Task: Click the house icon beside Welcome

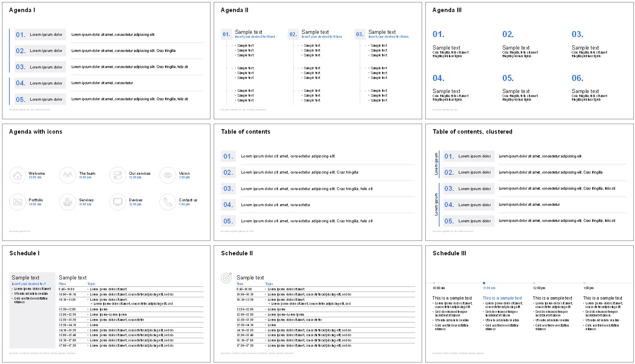Action: (x=17, y=176)
